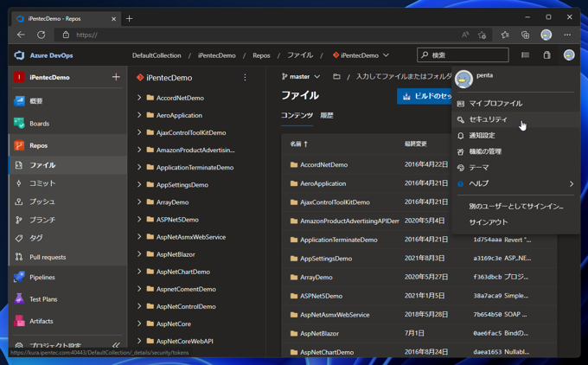Open the コミット commits icon
588x365 pixels.
19,183
